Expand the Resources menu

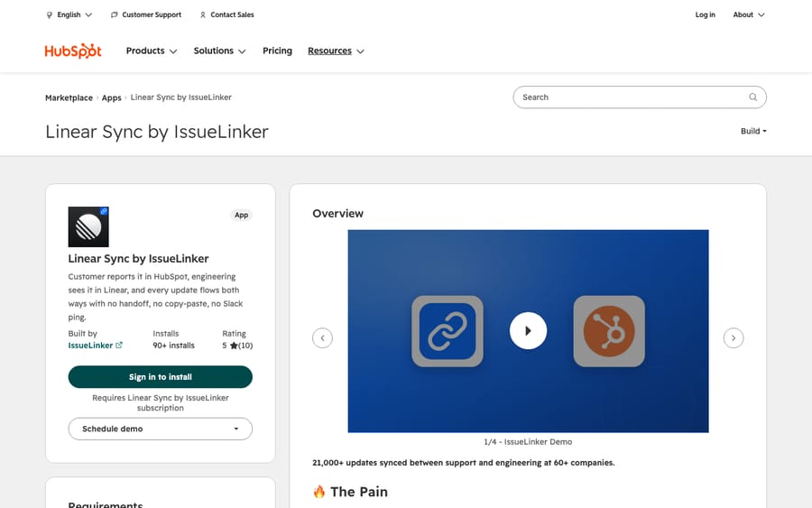coord(337,51)
